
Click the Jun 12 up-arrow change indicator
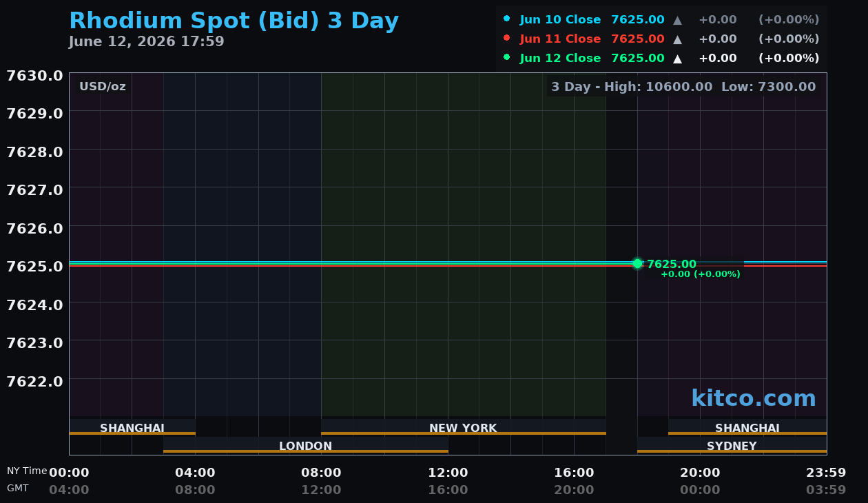click(678, 59)
